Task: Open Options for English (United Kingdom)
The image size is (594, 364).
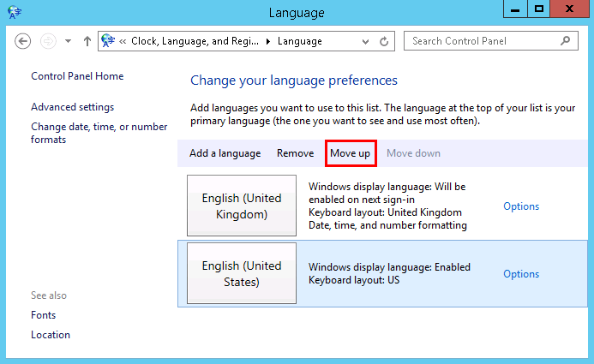Action: (x=521, y=206)
